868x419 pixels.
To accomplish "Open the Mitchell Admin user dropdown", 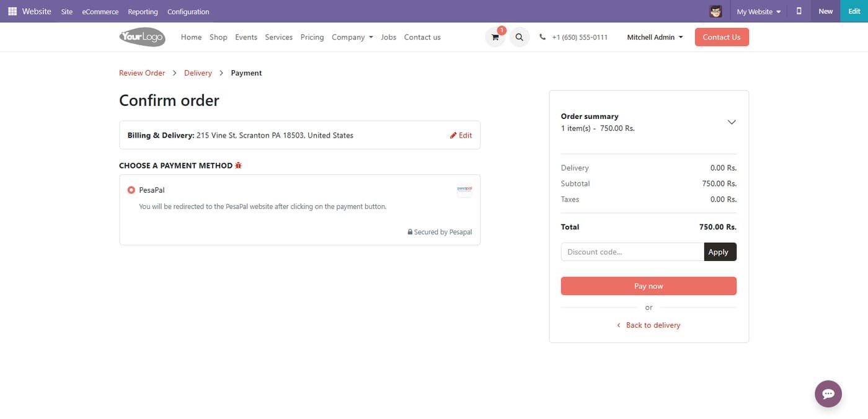I will click(655, 37).
